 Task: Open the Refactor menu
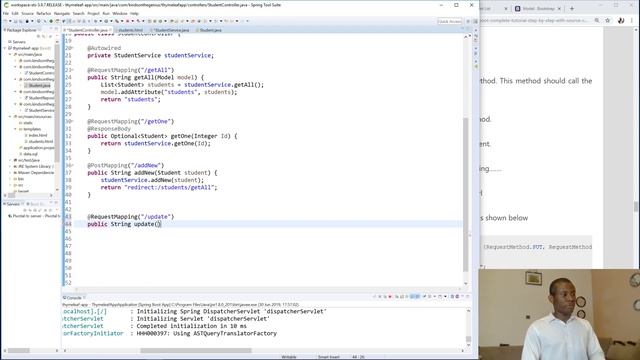(44, 13)
